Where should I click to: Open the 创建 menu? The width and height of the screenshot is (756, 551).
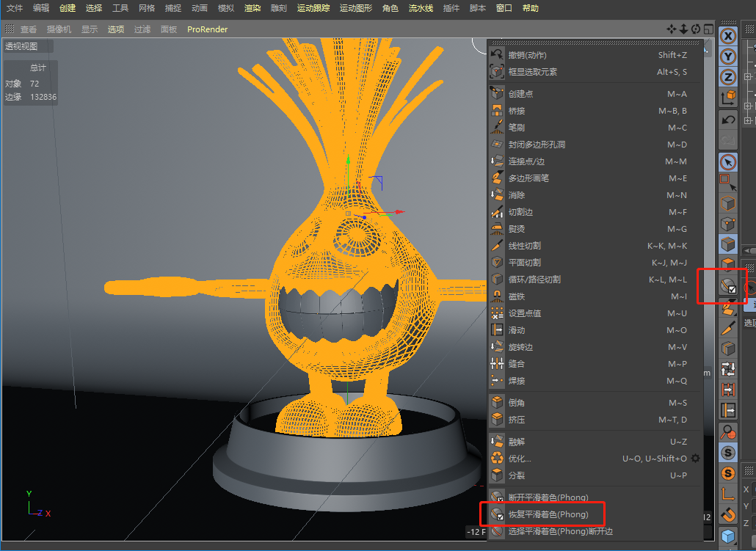pyautogui.click(x=68, y=8)
